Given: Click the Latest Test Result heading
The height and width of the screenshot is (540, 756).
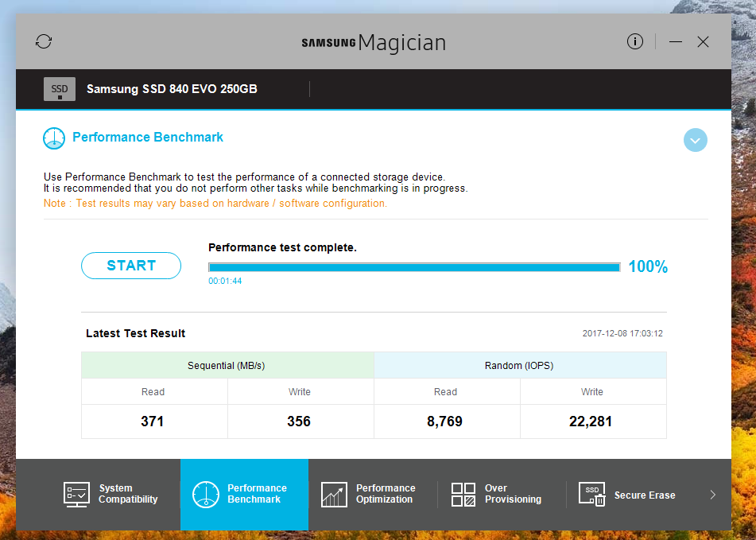Looking at the screenshot, I should coord(135,334).
